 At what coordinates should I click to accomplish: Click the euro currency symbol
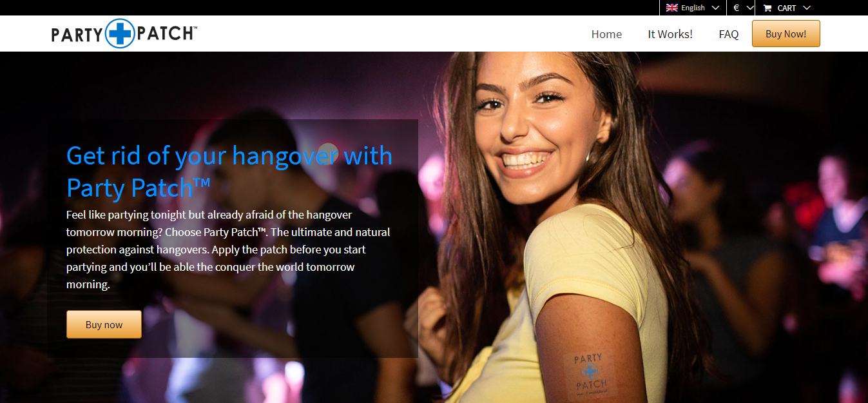[x=736, y=8]
